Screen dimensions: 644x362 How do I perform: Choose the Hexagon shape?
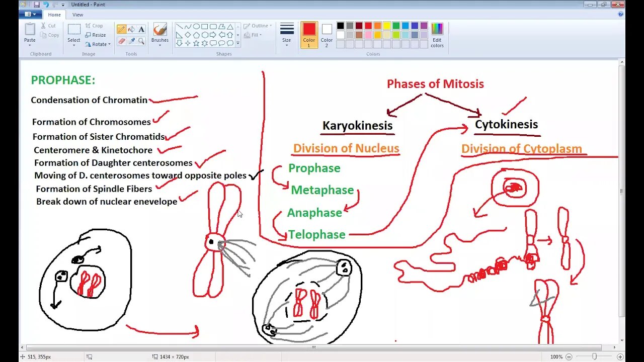pyautogui.click(x=205, y=35)
